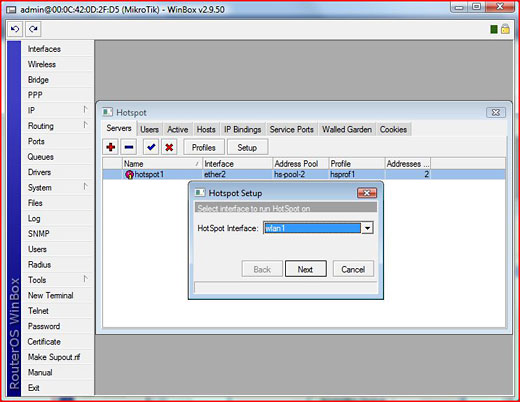The image size is (520, 402).
Task: Expand the IP submenu
Action: (x=85, y=110)
